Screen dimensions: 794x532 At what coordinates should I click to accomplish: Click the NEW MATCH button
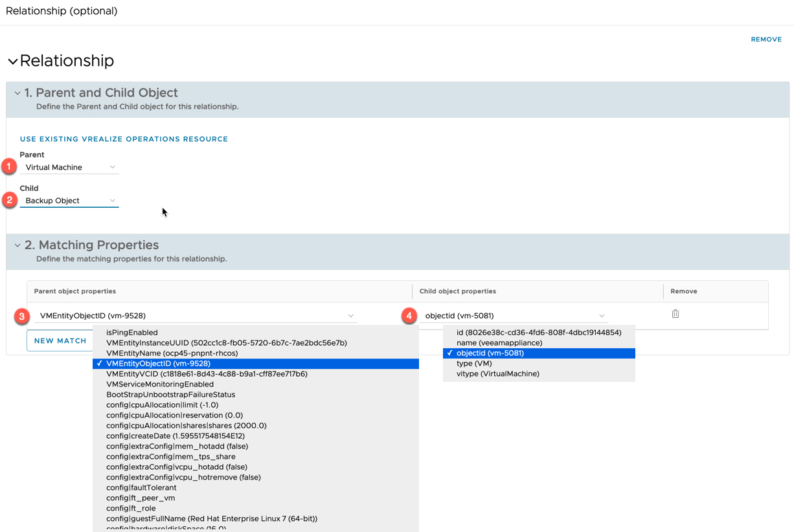pyautogui.click(x=60, y=340)
